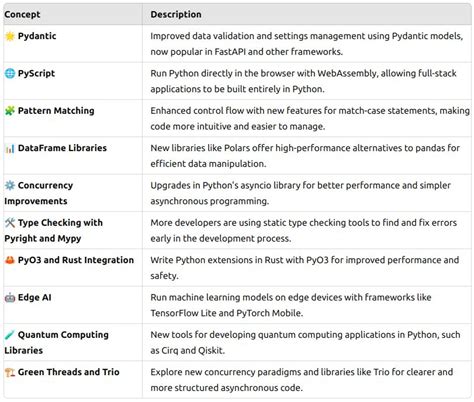Click the robot icon next to Edge AI
474x402 pixels.
pyautogui.click(x=10, y=297)
